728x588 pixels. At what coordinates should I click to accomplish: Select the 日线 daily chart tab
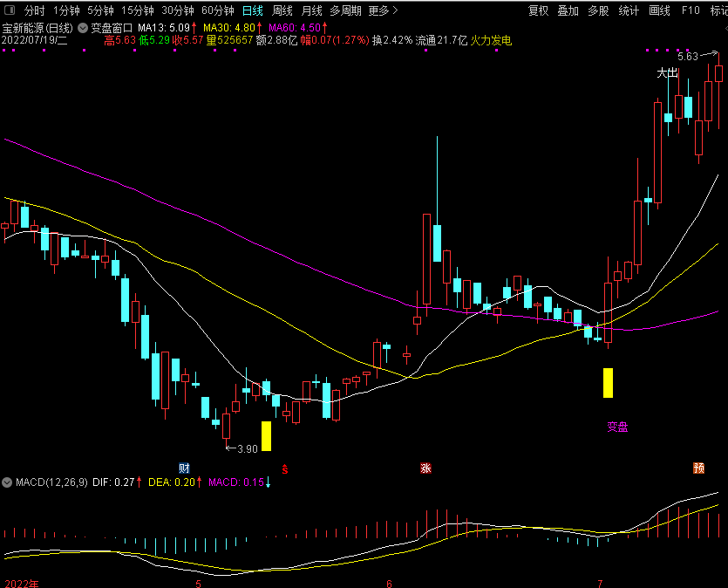coord(253,10)
